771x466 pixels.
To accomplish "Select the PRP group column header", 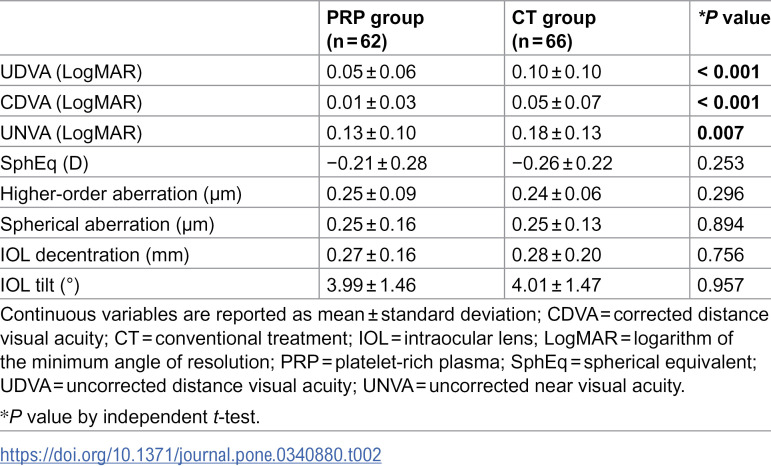I will [375, 29].
